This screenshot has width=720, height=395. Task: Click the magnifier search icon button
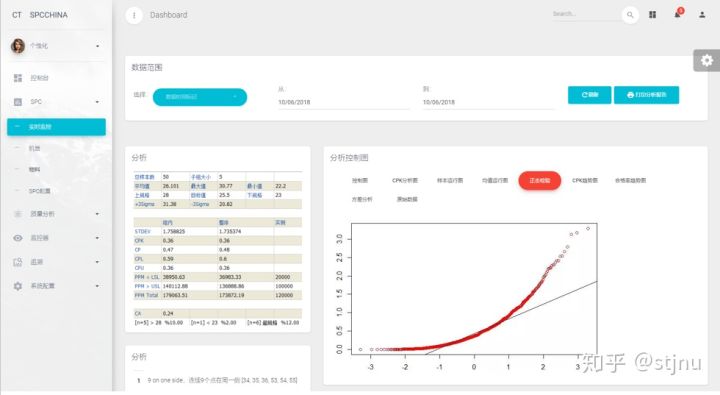(x=630, y=15)
